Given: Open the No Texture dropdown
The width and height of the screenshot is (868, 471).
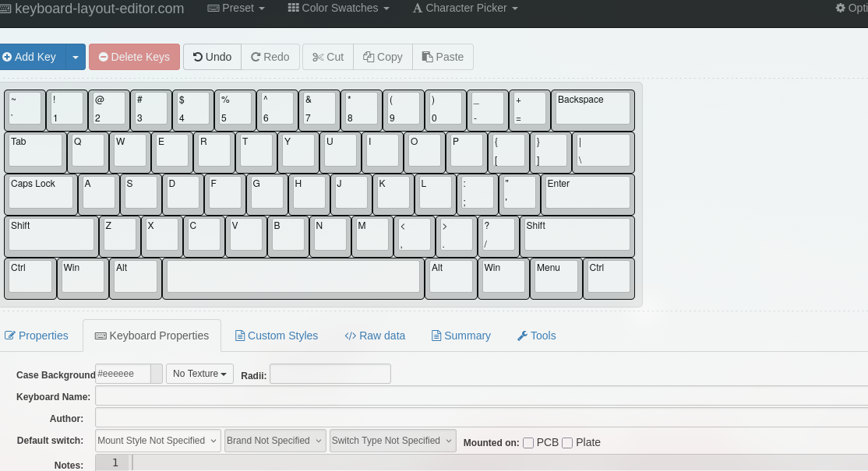Looking at the screenshot, I should (199, 374).
